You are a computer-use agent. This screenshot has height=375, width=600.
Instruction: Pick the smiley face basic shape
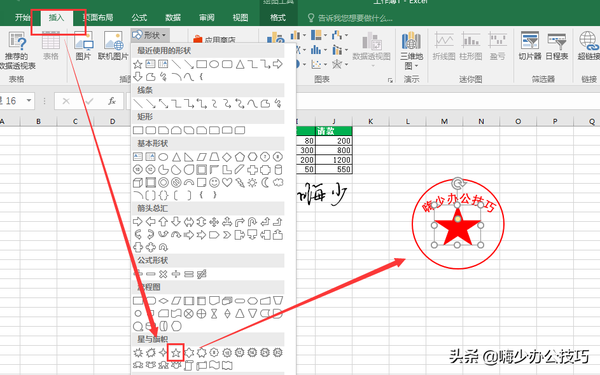[x=214, y=183]
